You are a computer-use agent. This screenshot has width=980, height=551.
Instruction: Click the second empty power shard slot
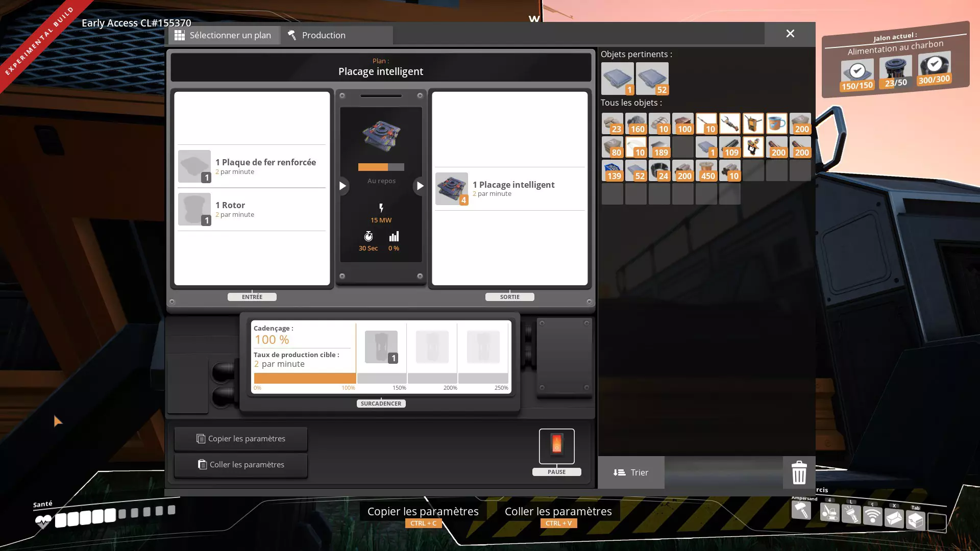432,347
